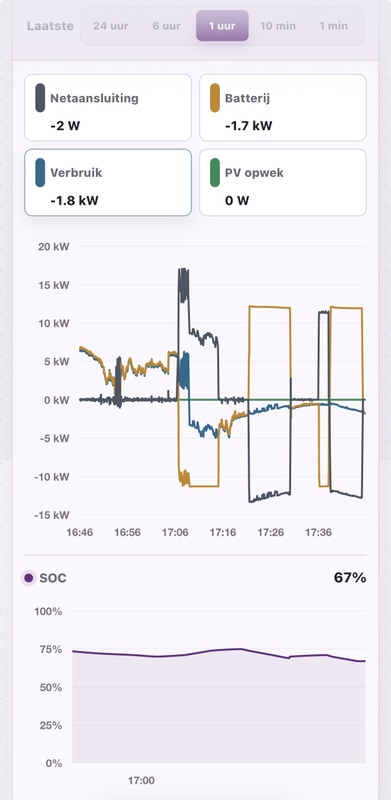The image size is (391, 800).
Task: Toggle the Verbruik series card
Action: 108,183
